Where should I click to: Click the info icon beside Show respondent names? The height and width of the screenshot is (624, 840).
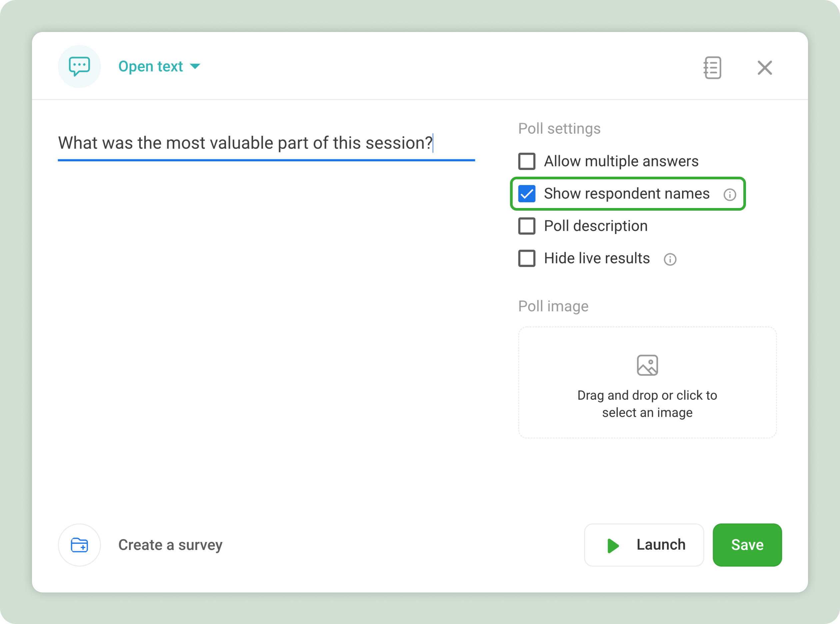730,195
